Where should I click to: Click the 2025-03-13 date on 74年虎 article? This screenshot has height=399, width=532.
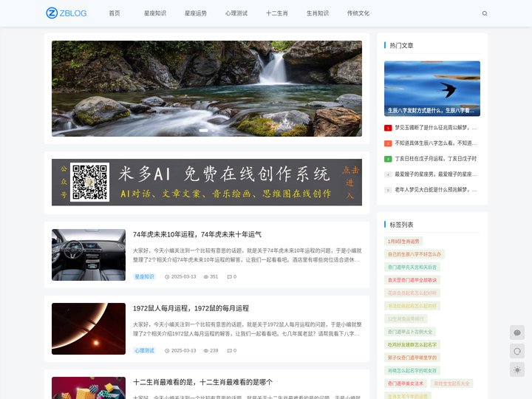183,277
